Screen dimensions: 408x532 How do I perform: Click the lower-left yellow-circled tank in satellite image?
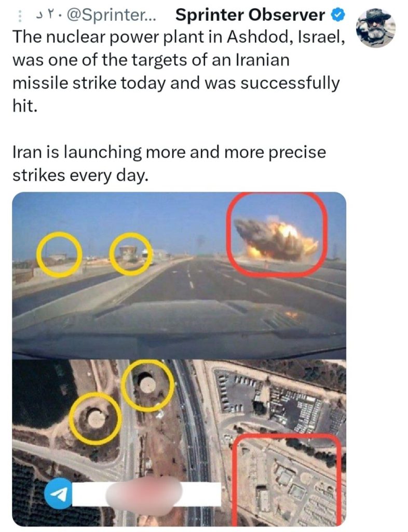[x=95, y=419]
